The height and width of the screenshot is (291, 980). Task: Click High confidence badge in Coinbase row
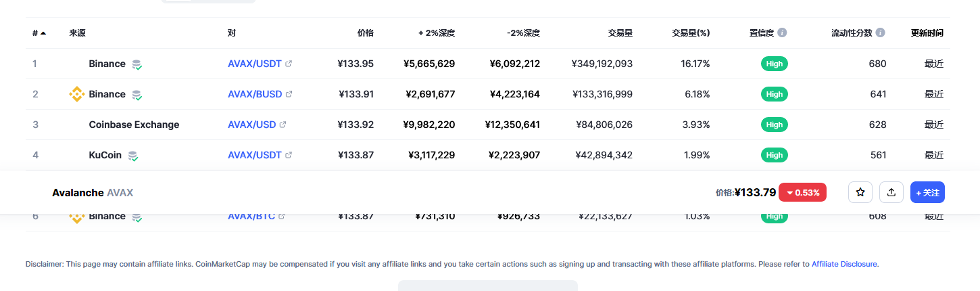click(x=775, y=125)
